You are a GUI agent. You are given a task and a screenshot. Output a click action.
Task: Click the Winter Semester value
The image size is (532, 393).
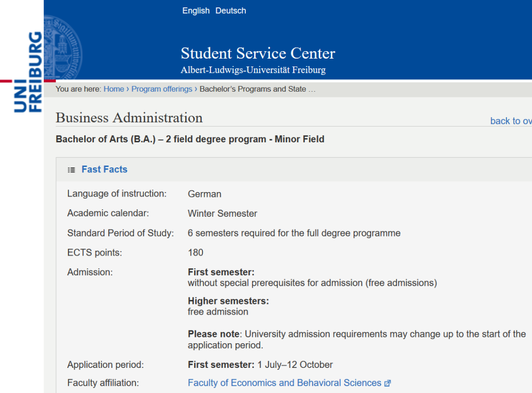223,214
